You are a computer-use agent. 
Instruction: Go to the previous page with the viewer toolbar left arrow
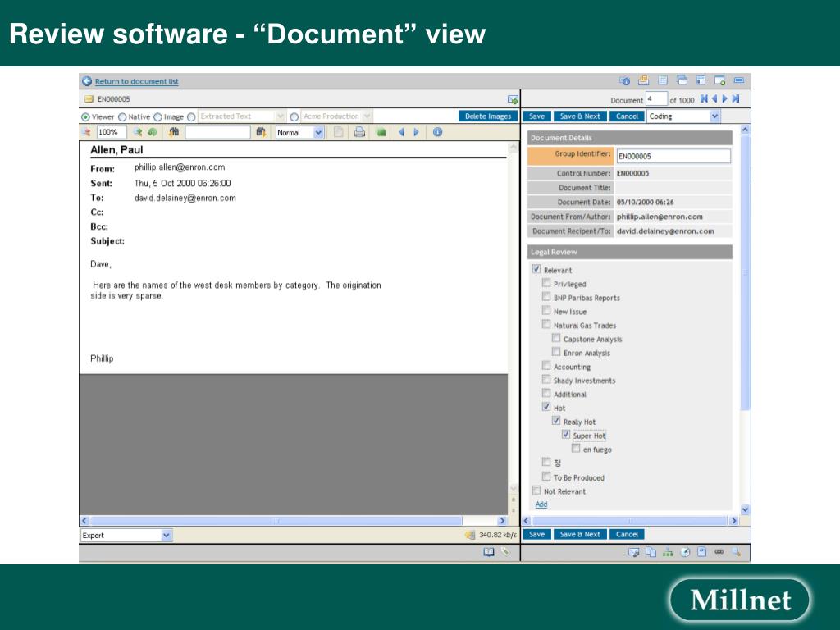(x=401, y=132)
